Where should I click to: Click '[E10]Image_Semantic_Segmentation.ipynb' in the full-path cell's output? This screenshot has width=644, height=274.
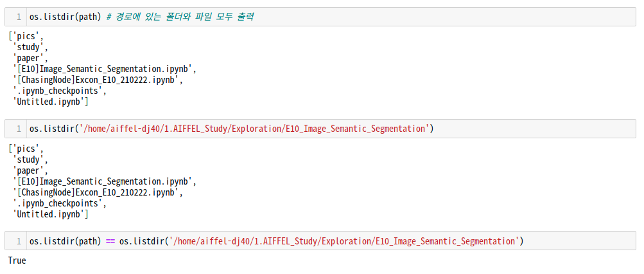click(102, 181)
